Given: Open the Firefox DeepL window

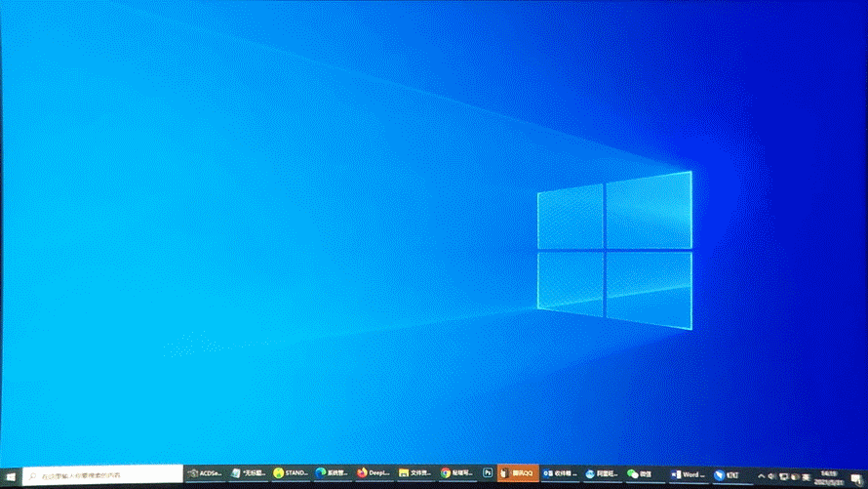Looking at the screenshot, I should 374,473.
